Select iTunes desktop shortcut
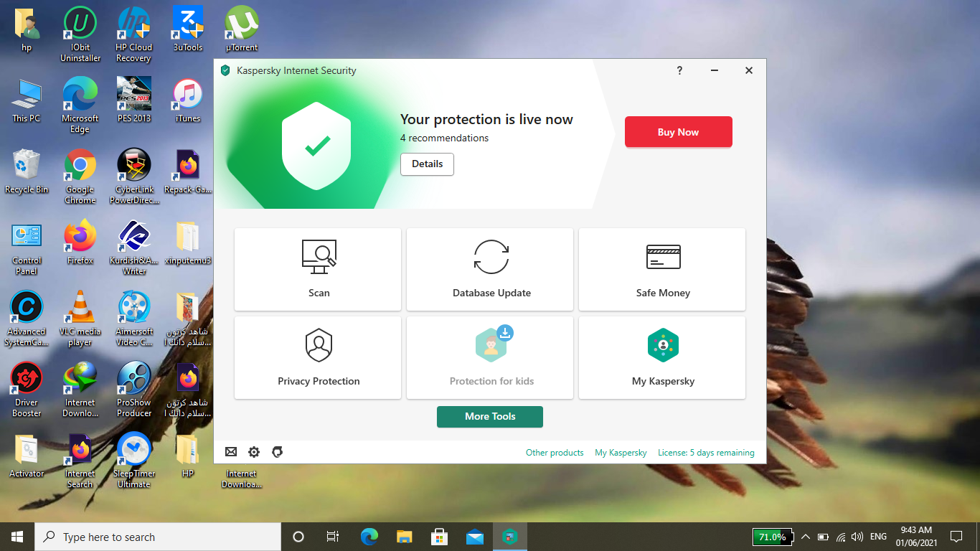Image resolution: width=980 pixels, height=551 pixels. coord(188,100)
